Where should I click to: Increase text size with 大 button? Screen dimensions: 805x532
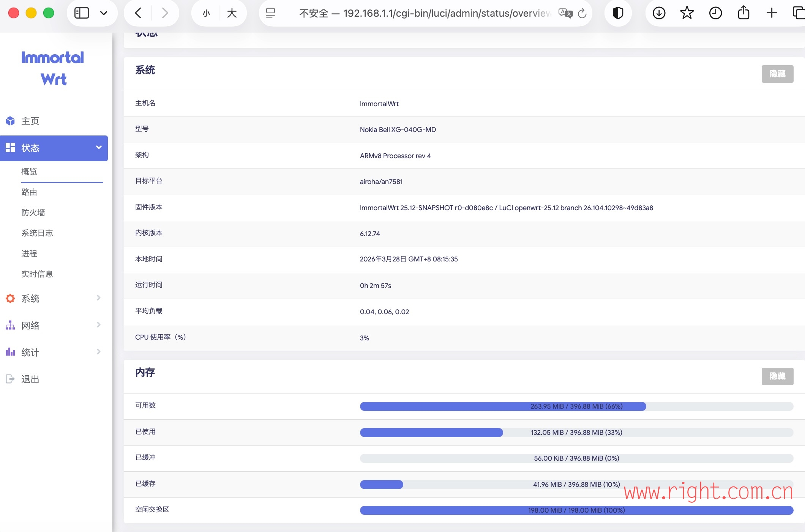[x=232, y=13]
